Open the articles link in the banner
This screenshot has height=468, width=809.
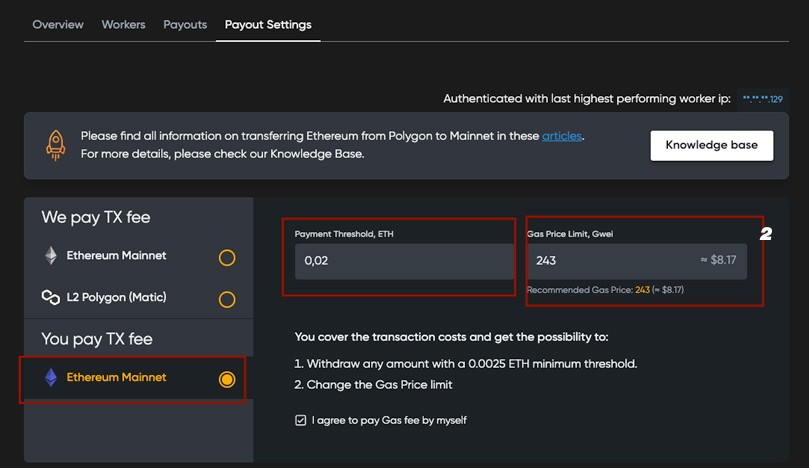click(561, 136)
